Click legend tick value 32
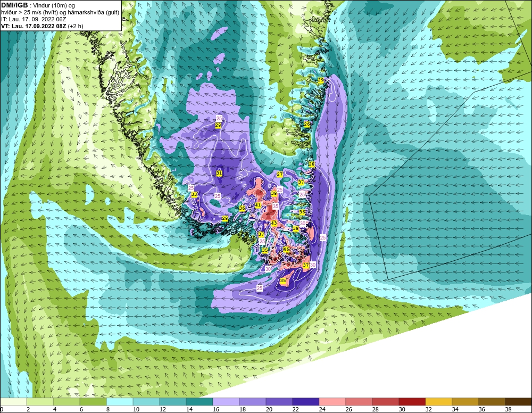Screen dimensions: 532x413 [x=428, y=410]
